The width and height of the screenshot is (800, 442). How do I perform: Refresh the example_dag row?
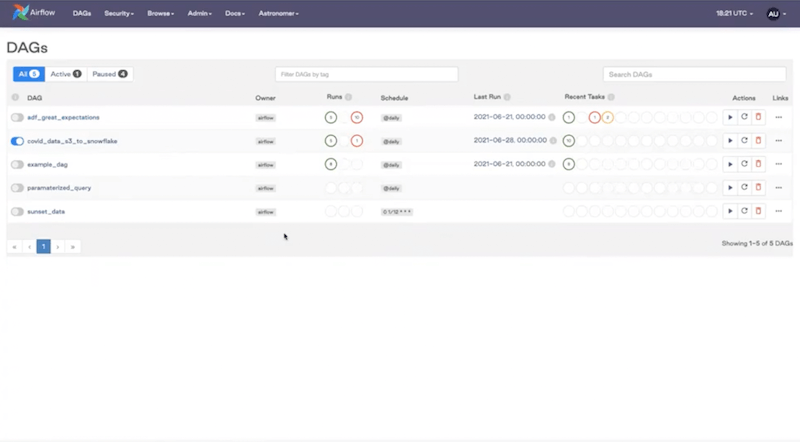tap(744, 164)
